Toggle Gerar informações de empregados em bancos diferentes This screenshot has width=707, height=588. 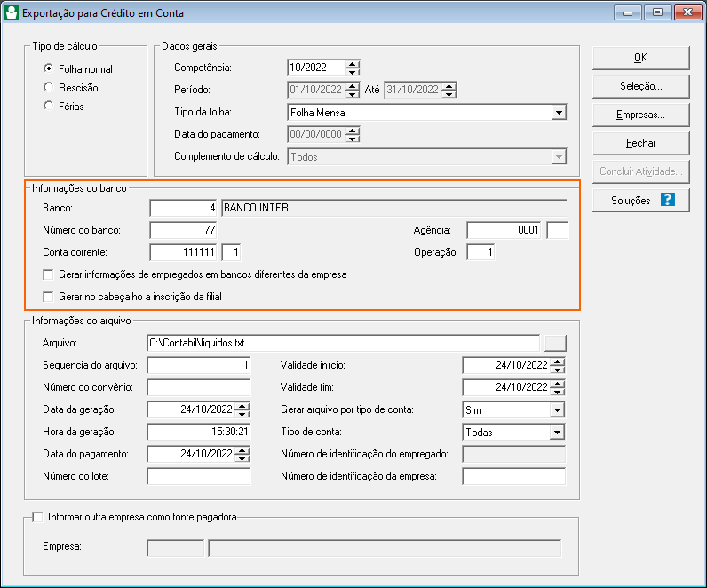pos(48,275)
